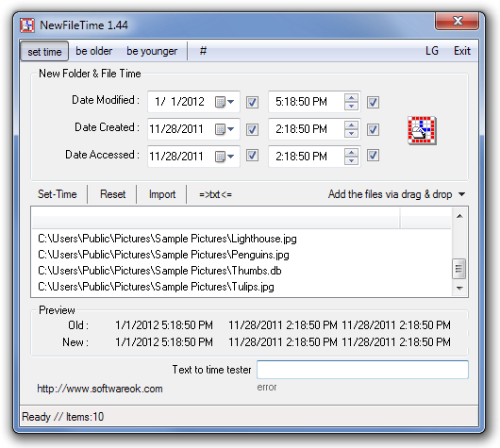Expand Date Accessed date picker arrow
Viewport: 500px width, 448px height.
point(231,157)
